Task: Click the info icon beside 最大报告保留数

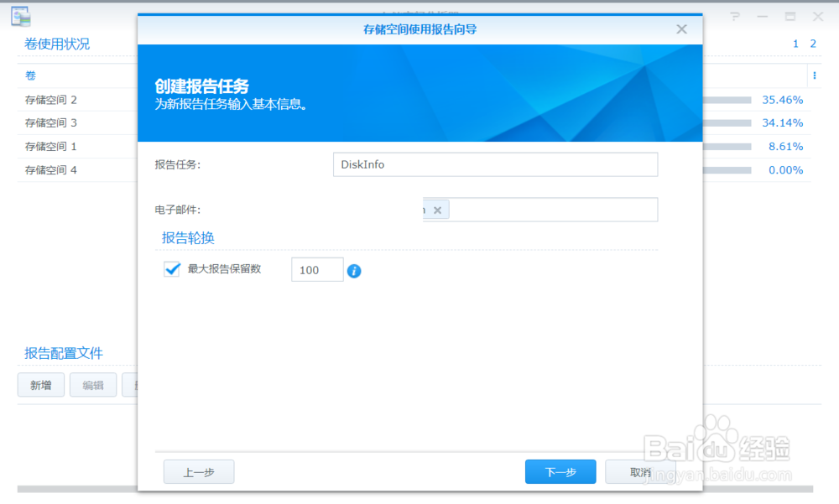Action: click(354, 270)
